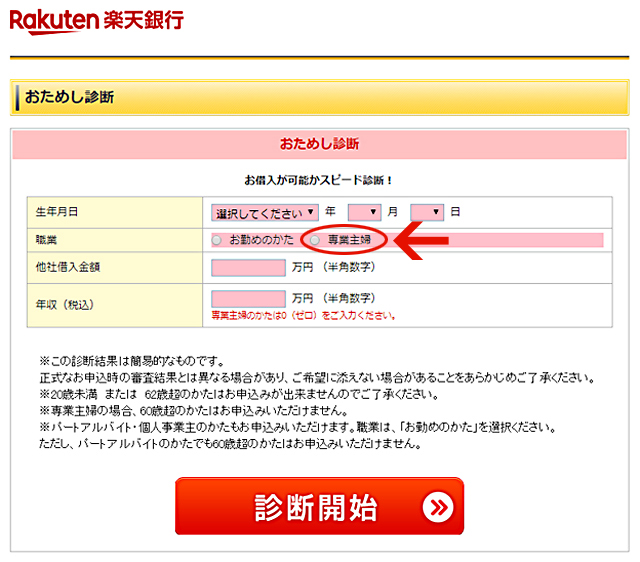Click the 職業 label cell
640x562 pixels.
(x=115, y=240)
